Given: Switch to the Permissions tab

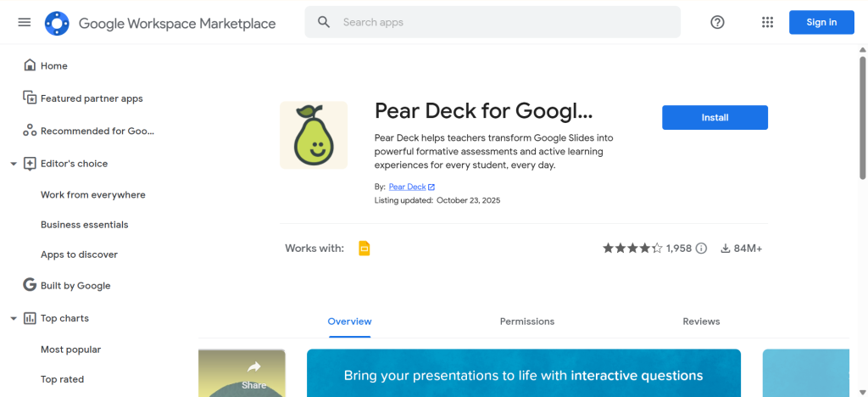Looking at the screenshot, I should pyautogui.click(x=527, y=322).
